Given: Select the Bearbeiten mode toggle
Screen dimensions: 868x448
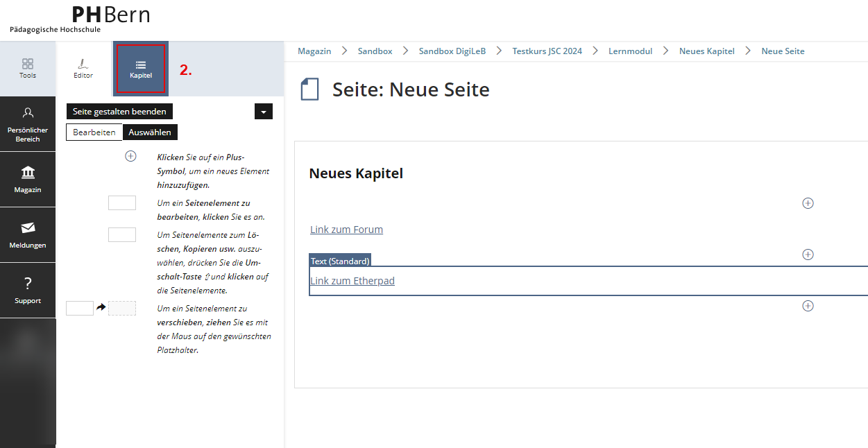Looking at the screenshot, I should point(94,132).
